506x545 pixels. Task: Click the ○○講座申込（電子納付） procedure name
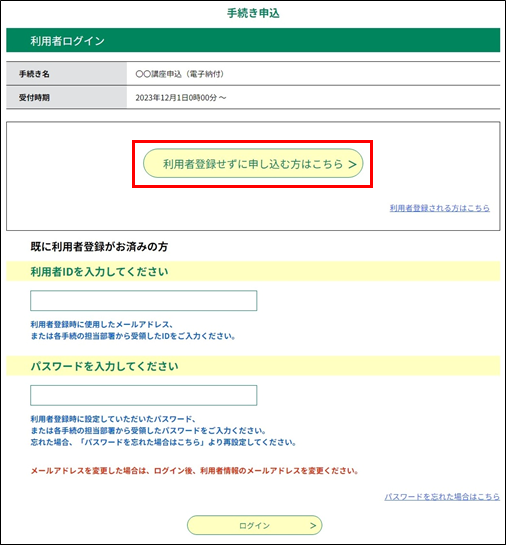tap(180, 74)
